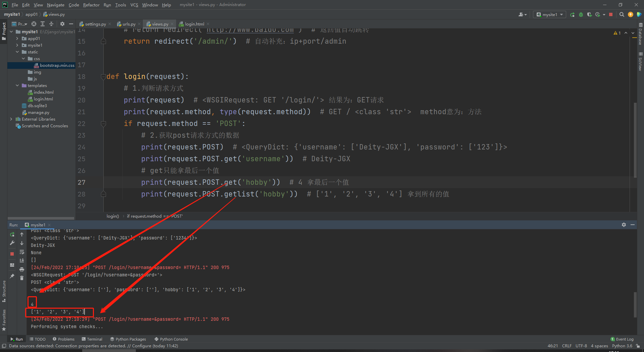
Task: Collapse the templates folder
Action: 17,86
